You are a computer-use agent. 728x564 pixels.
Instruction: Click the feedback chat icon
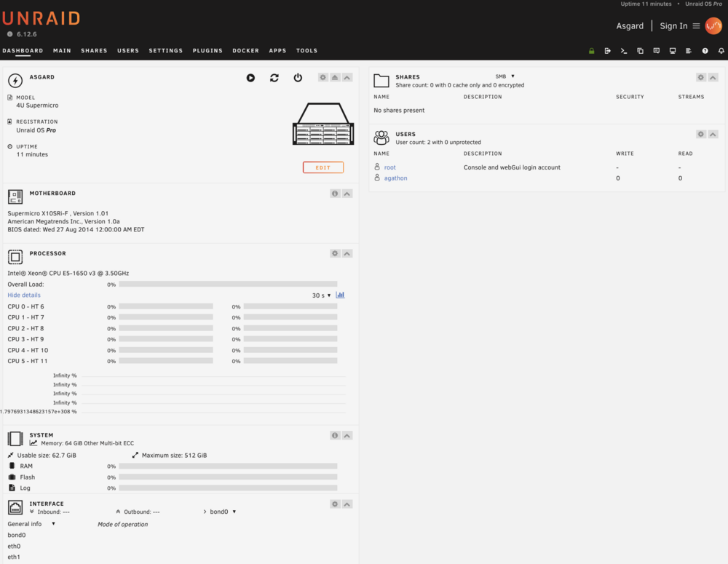657,51
